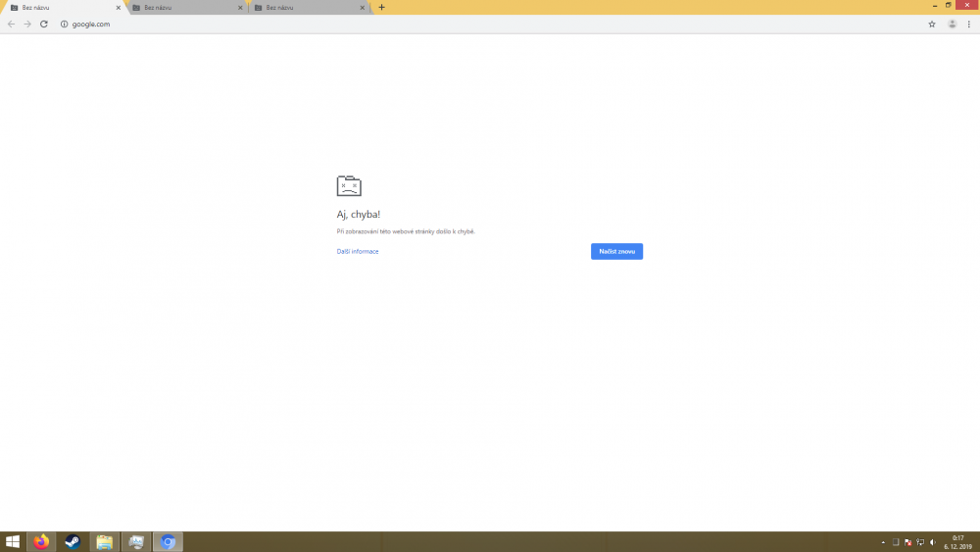Open File Explorer from the taskbar

[104, 542]
